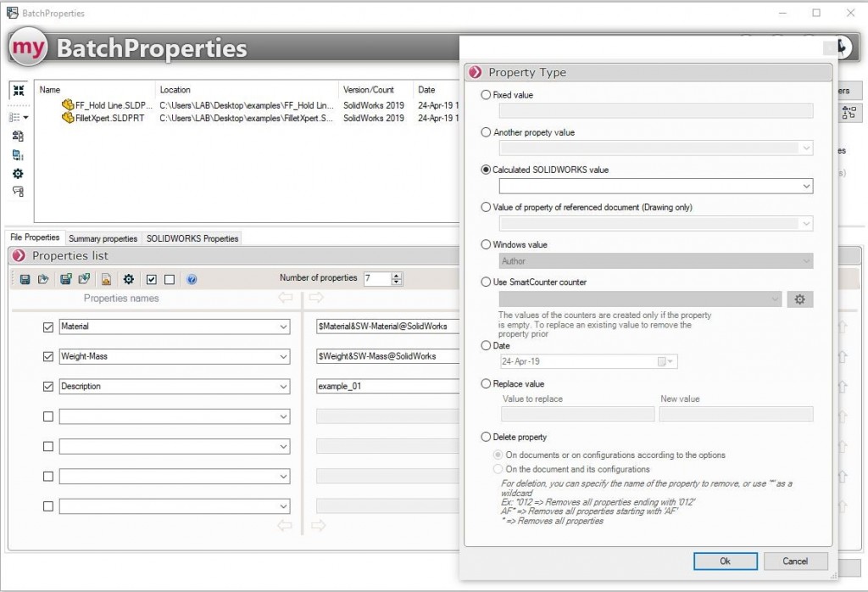Click the blue screens icon in left sidebar
Viewport: 868px width, 592px height.
point(18,155)
